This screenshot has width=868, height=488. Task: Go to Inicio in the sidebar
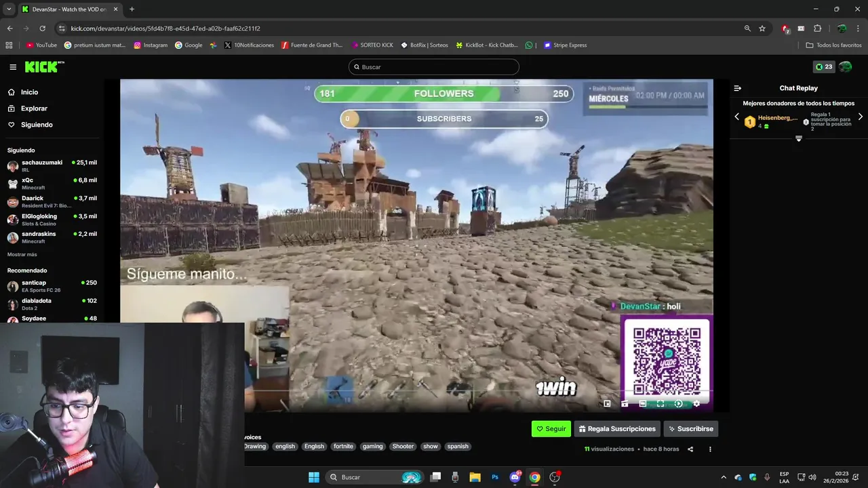29,92
